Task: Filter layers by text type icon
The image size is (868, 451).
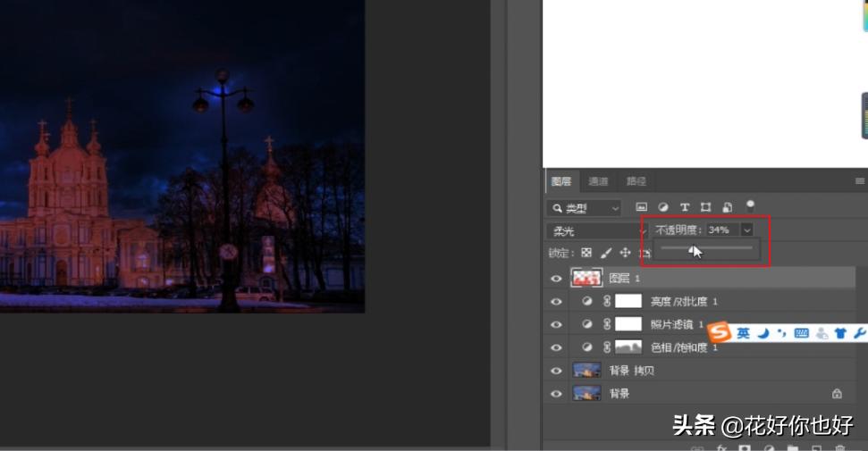Action: click(x=685, y=207)
